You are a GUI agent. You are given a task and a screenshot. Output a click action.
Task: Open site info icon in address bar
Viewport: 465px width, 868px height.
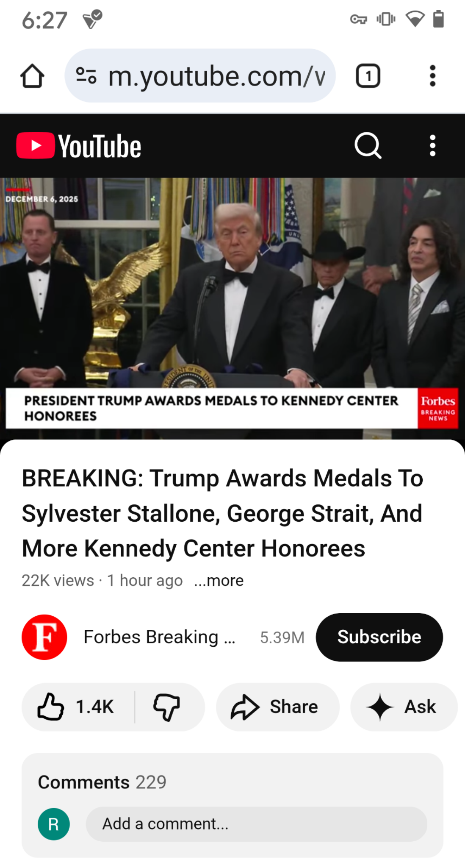point(86,76)
